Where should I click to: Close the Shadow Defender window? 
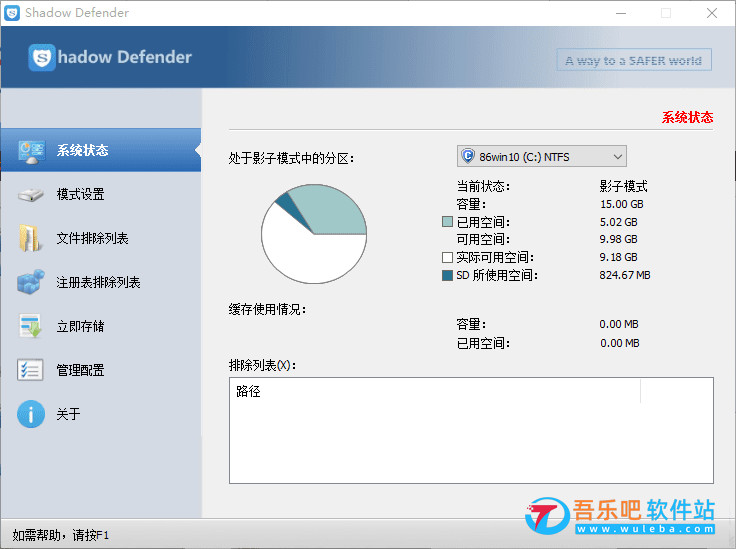[x=712, y=13]
